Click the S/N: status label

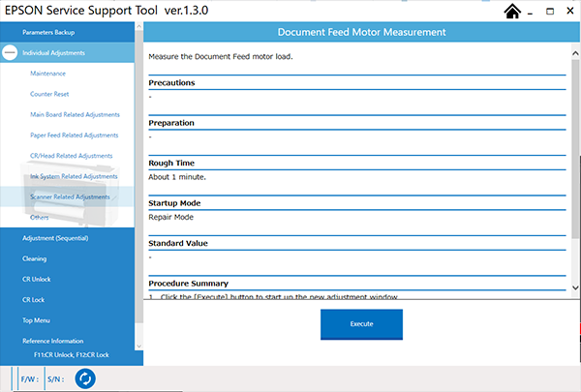[x=55, y=379]
